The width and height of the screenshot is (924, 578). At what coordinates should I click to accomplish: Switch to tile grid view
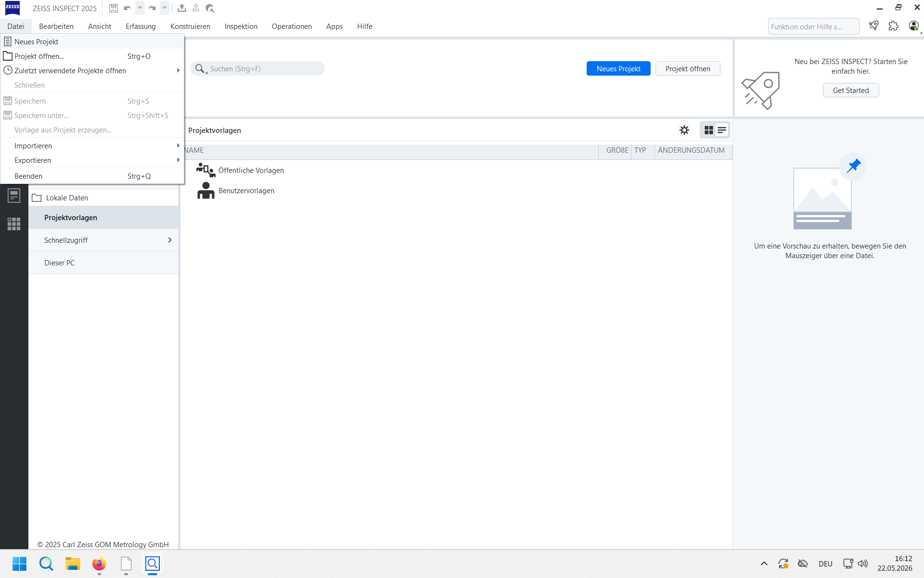[x=708, y=130]
